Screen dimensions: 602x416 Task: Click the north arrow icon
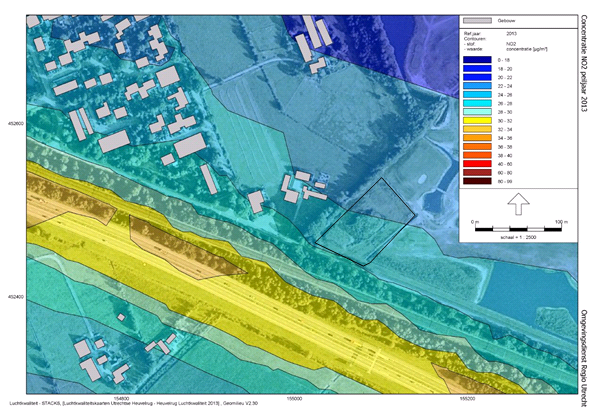[518, 204]
